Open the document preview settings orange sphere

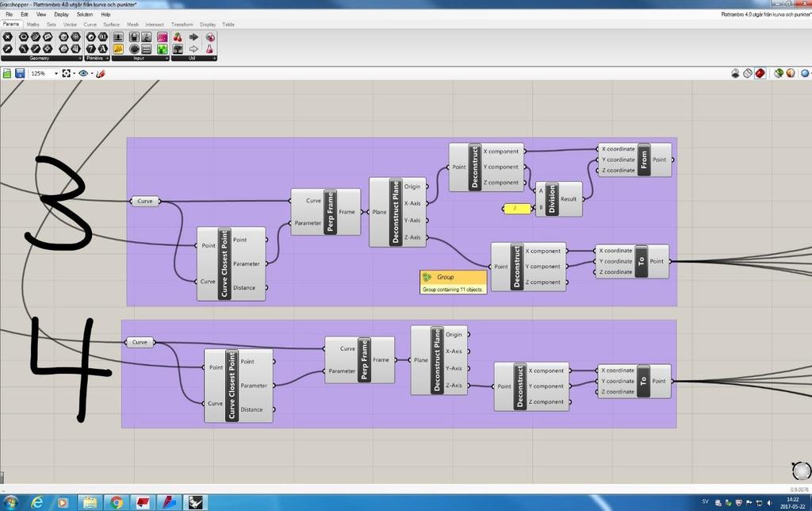click(791, 73)
